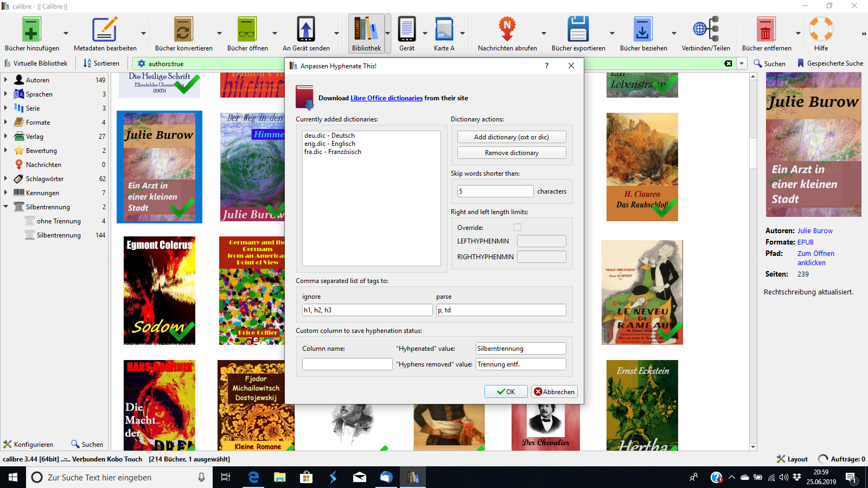The width and height of the screenshot is (868, 488).
Task: Toggle the Override checkbox
Action: click(x=518, y=227)
